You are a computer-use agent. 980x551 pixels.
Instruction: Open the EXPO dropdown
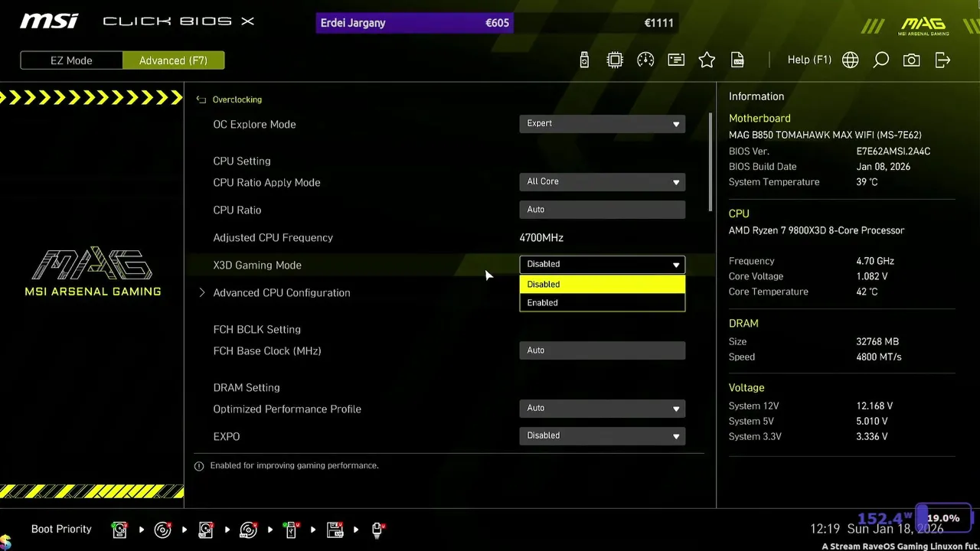602,435
